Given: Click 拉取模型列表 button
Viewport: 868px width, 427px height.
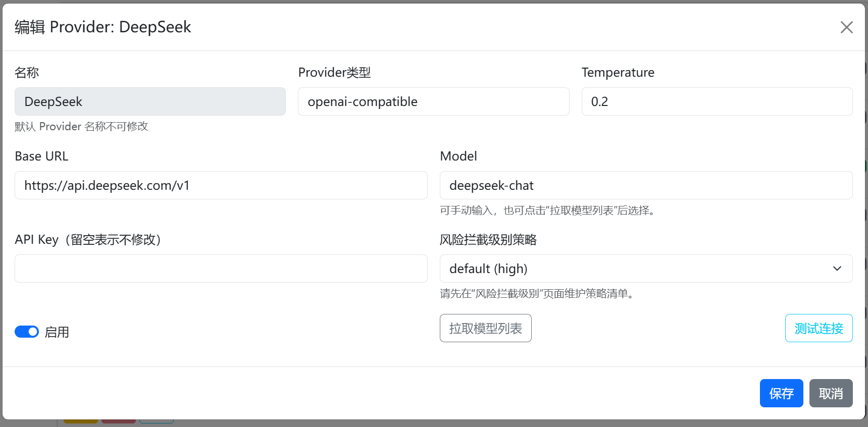Looking at the screenshot, I should [485, 328].
